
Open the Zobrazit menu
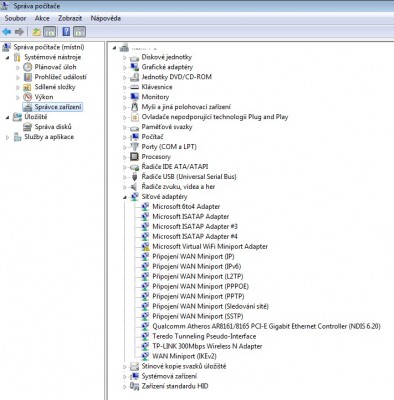(70, 18)
